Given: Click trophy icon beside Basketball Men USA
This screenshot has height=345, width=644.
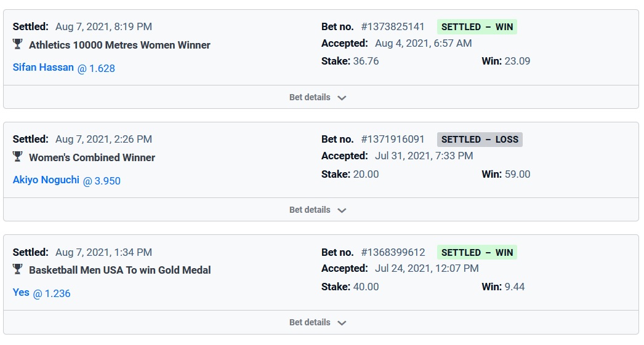Looking at the screenshot, I should [x=17, y=269].
